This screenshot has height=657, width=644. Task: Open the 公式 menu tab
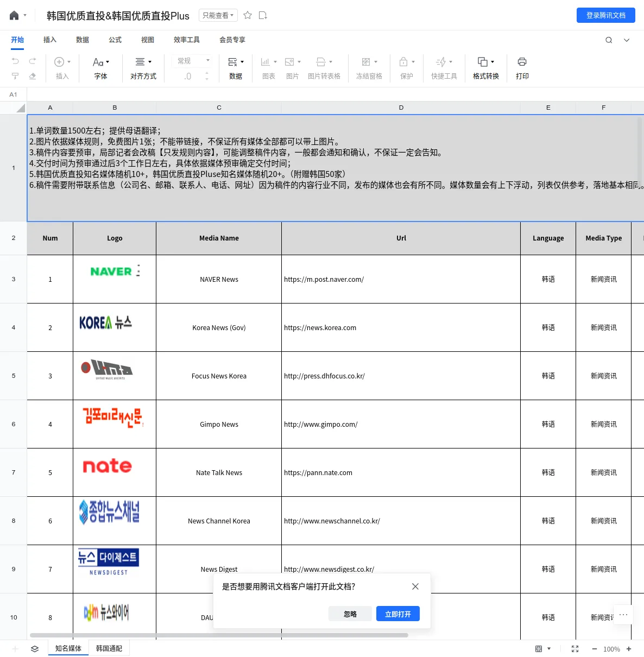pyautogui.click(x=115, y=40)
